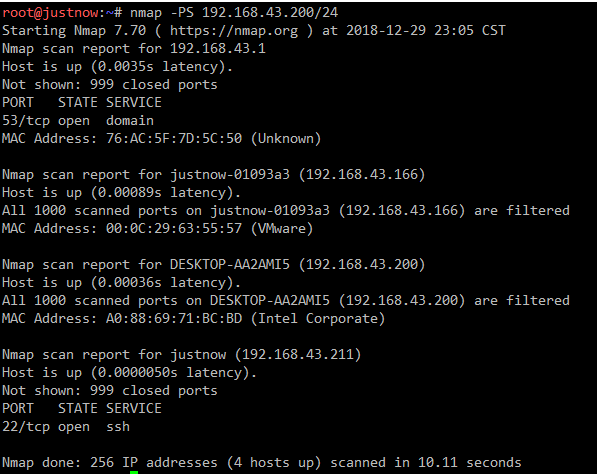The width and height of the screenshot is (597, 474).
Task: Click the target range 192.168.43.200/24
Action: [x=270, y=13]
